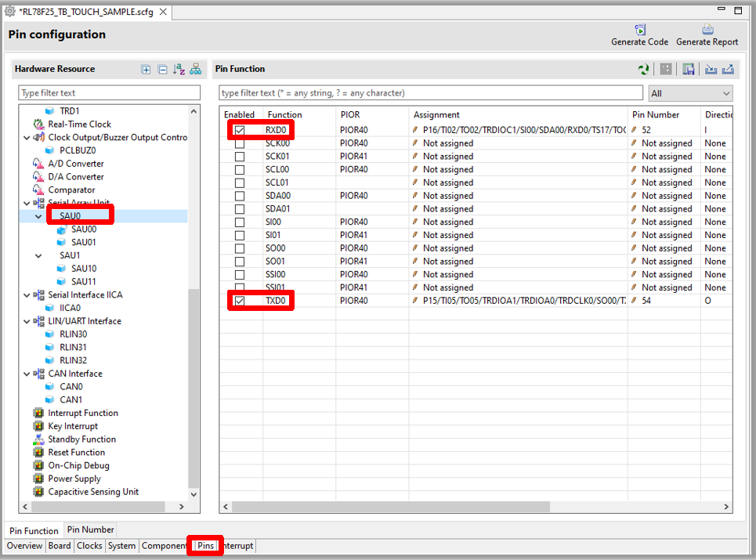Click the Generate Report button
The image size is (756, 560).
pos(707,35)
